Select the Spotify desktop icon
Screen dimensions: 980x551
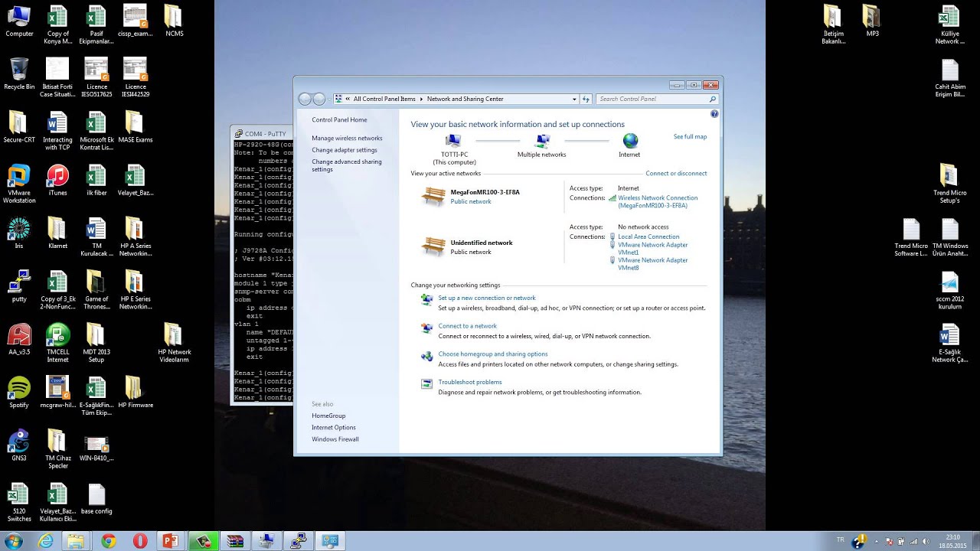click(19, 393)
